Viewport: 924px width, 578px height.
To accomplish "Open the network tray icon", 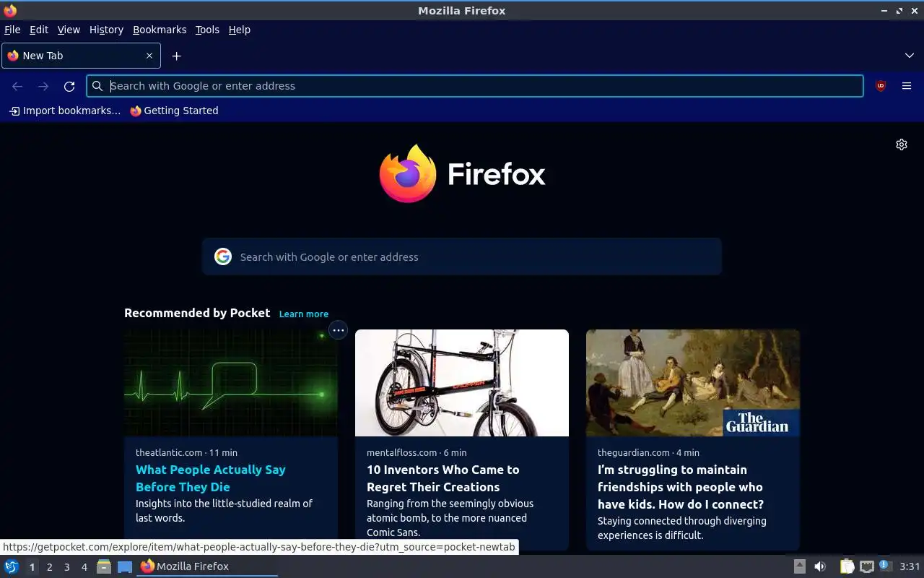I will point(867,566).
